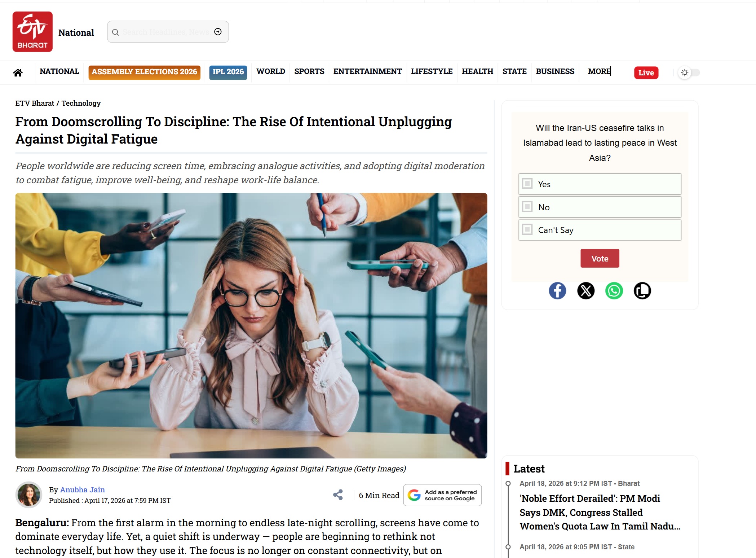Click the article share icon
The width and height of the screenshot is (756, 558).
pyautogui.click(x=338, y=495)
